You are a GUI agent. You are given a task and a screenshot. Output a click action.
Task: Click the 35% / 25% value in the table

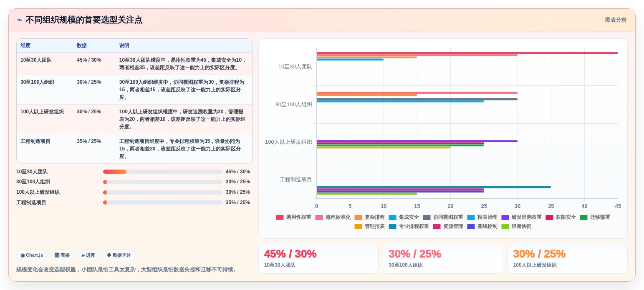89,141
